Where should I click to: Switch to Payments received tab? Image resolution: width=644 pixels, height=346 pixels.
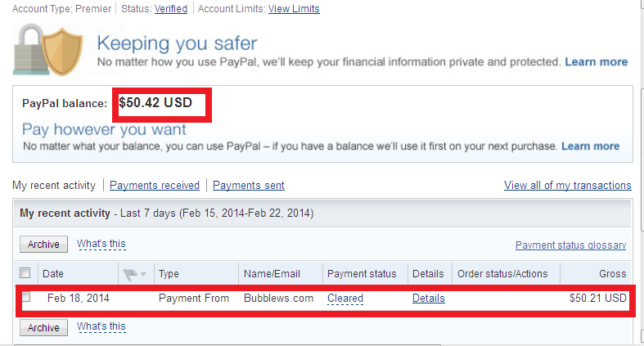pos(155,186)
